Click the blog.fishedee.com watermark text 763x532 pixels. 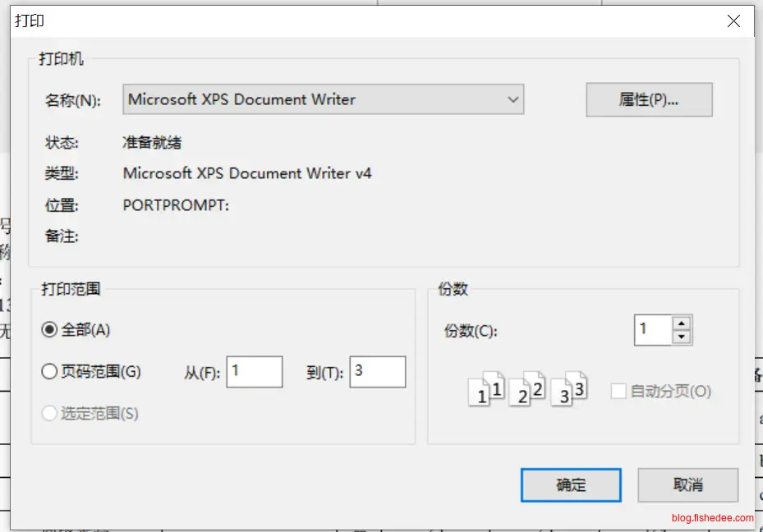coord(712,517)
